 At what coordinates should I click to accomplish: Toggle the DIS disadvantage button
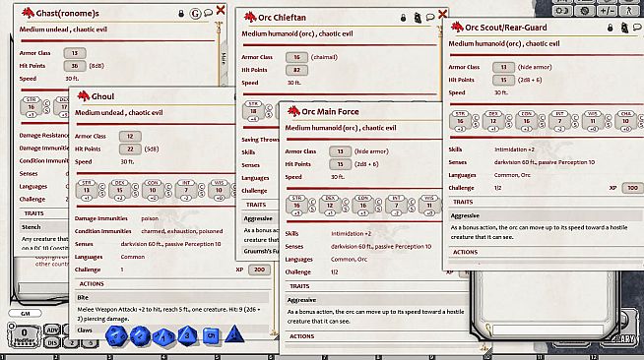tap(52, 342)
